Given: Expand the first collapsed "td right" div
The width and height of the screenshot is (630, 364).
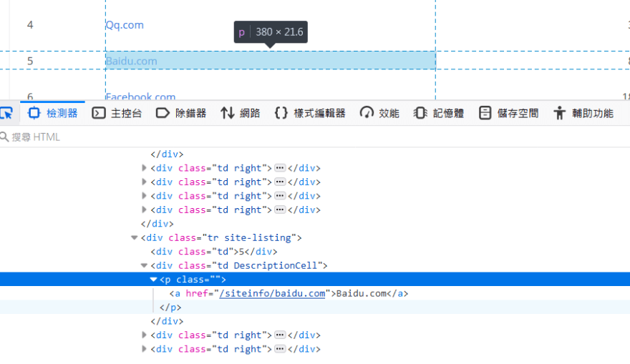Looking at the screenshot, I should click(144, 168).
